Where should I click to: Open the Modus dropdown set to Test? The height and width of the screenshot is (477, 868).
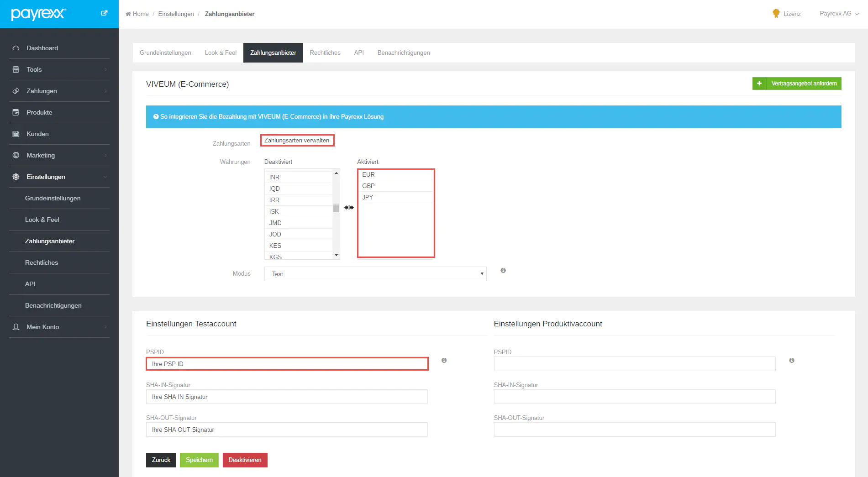point(375,274)
